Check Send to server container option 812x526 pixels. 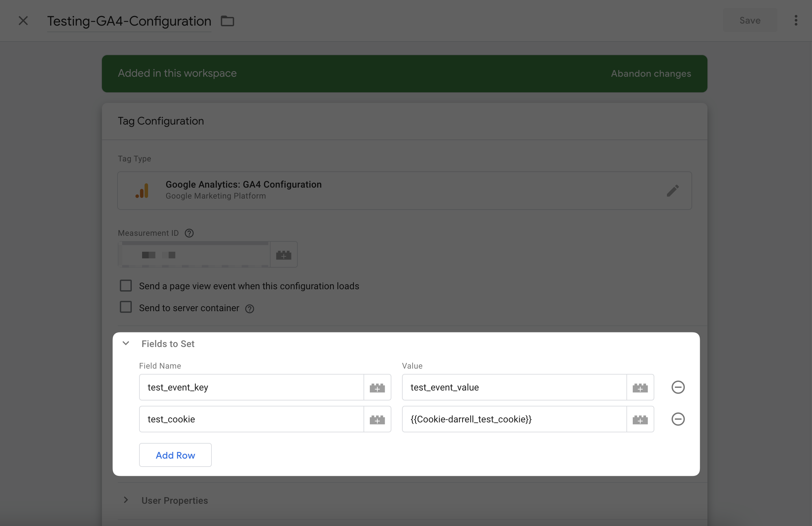click(x=125, y=307)
